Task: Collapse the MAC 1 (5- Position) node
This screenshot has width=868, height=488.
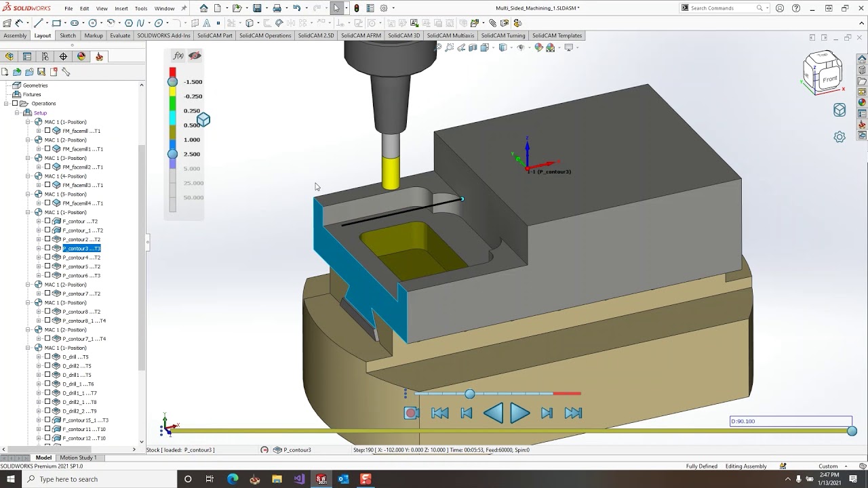Action: [x=28, y=194]
